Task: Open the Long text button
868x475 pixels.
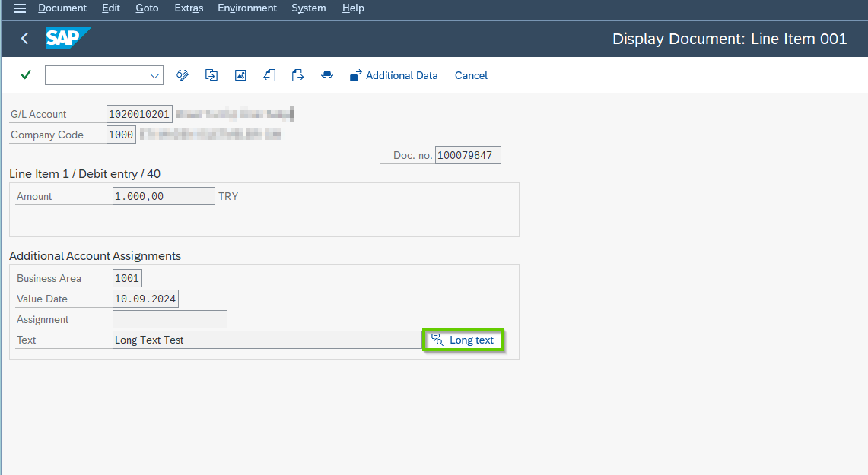Action: [x=463, y=340]
